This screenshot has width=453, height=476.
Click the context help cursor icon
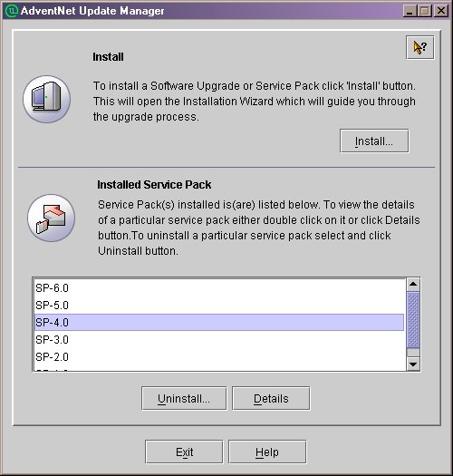coord(419,48)
